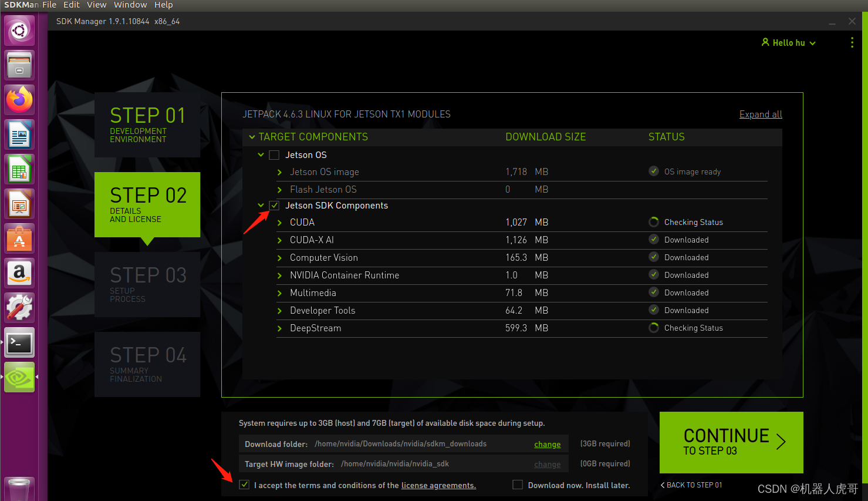The height and width of the screenshot is (501, 868).
Task: Expand the CUDA-X AI row
Action: tap(279, 240)
